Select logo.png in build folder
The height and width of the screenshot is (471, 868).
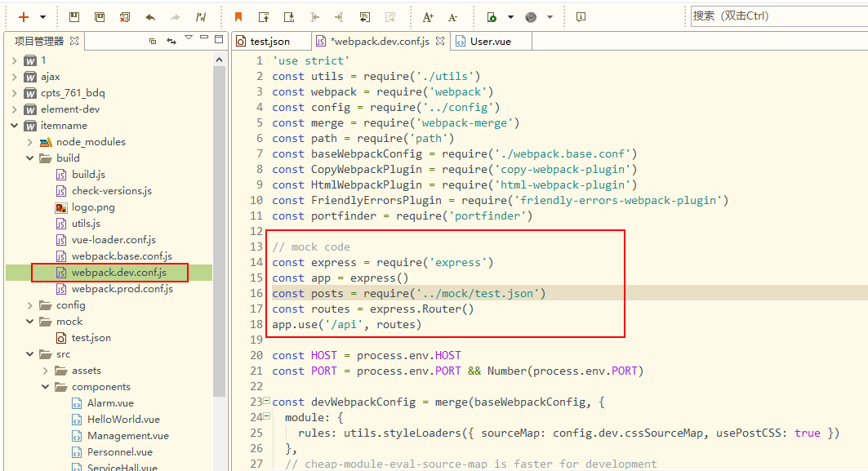(86, 207)
